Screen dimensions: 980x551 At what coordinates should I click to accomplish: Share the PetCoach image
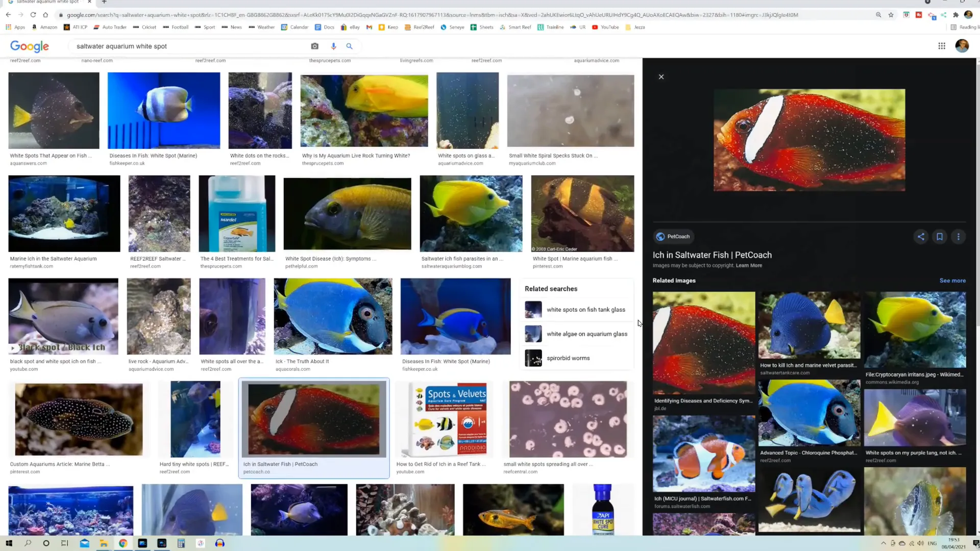(x=921, y=237)
